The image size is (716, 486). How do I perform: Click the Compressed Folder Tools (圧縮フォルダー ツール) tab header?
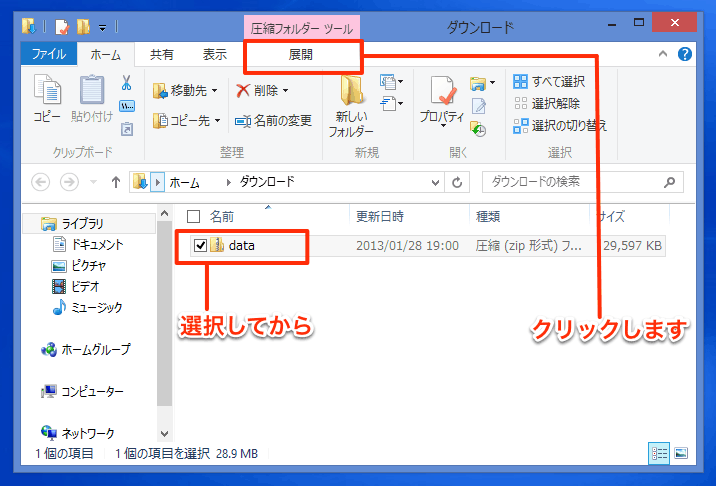coord(301,28)
